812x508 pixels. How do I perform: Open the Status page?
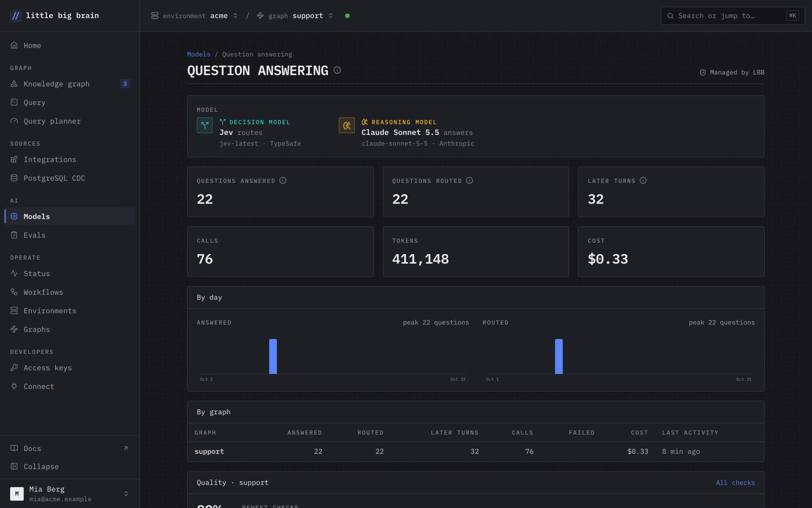[x=70, y=273]
